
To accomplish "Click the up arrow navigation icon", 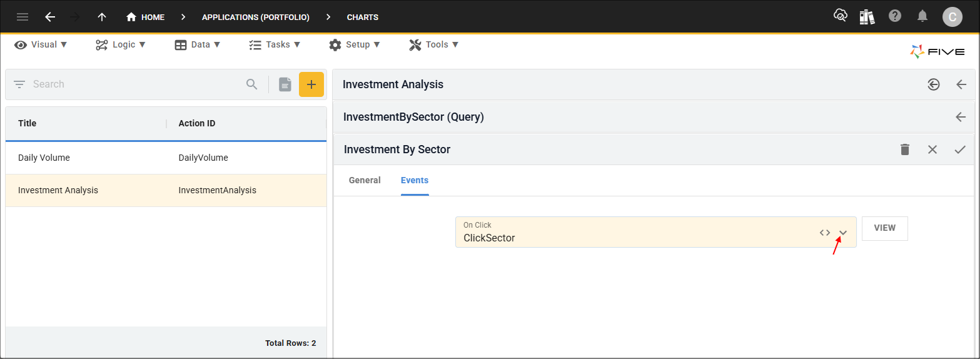I will [102, 17].
